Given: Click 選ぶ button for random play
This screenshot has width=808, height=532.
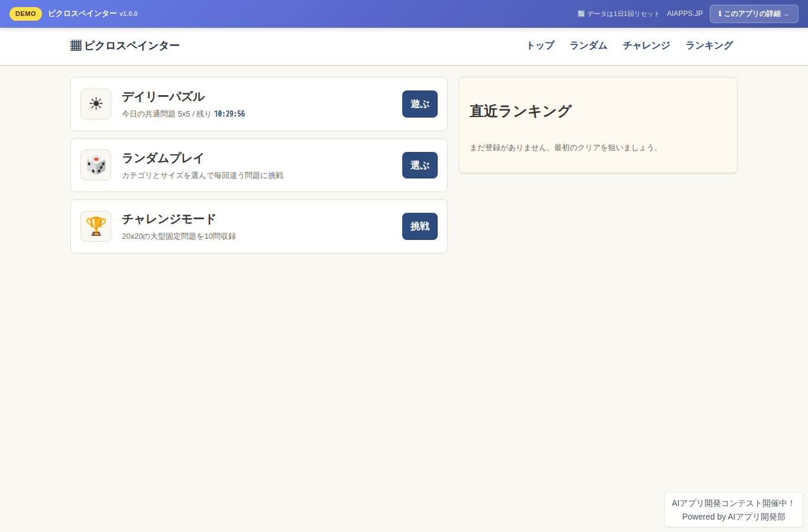Looking at the screenshot, I should [x=420, y=165].
